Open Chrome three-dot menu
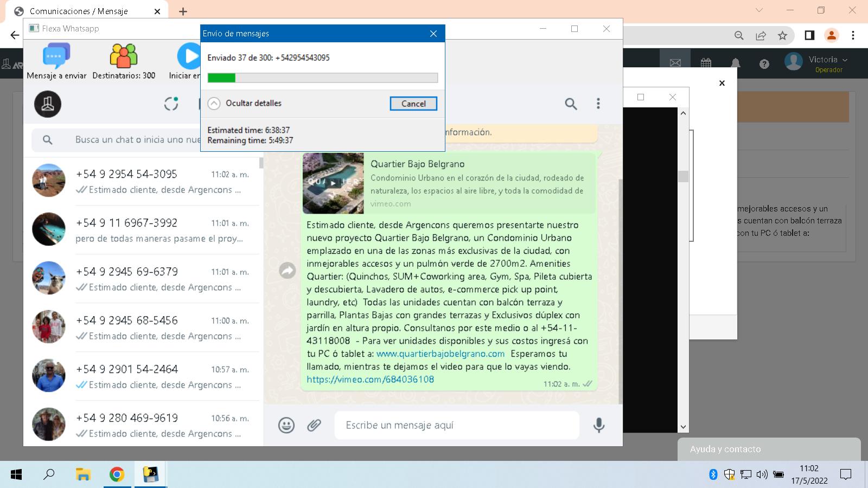Viewport: 868px width, 488px height. click(x=853, y=35)
